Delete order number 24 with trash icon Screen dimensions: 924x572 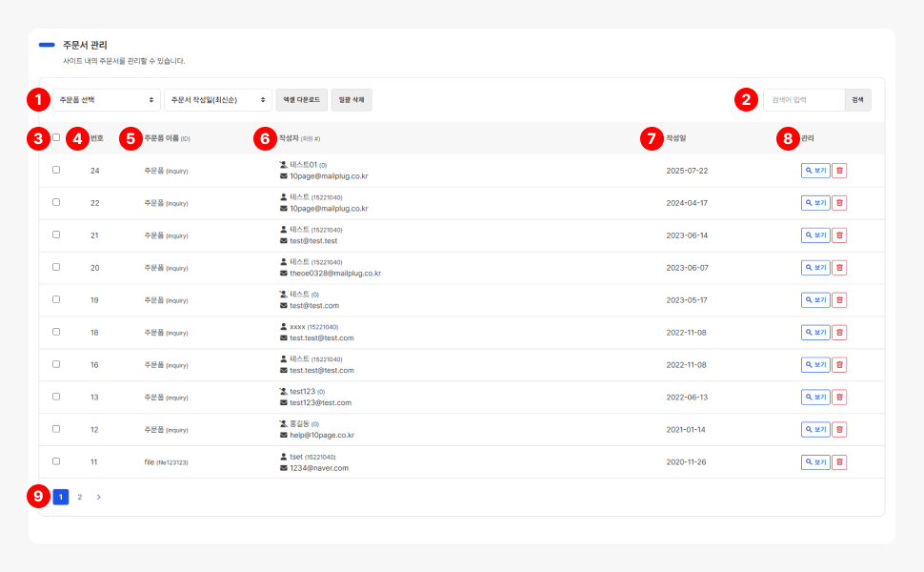(x=839, y=171)
